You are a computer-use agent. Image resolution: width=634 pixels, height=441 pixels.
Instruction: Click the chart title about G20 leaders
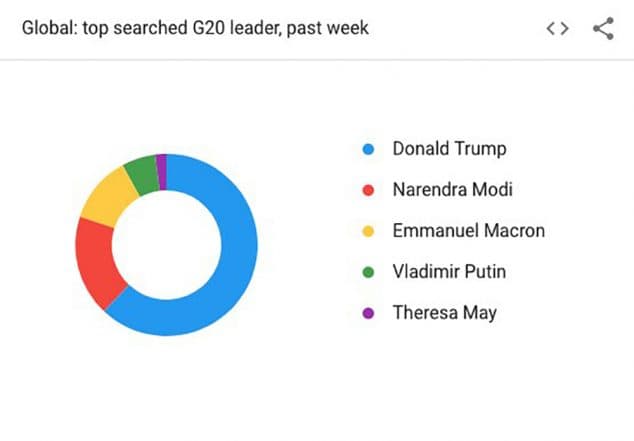click(x=195, y=28)
